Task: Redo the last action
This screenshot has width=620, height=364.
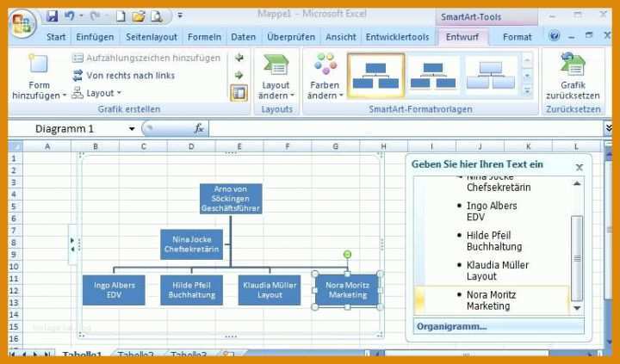Action: pos(95,16)
